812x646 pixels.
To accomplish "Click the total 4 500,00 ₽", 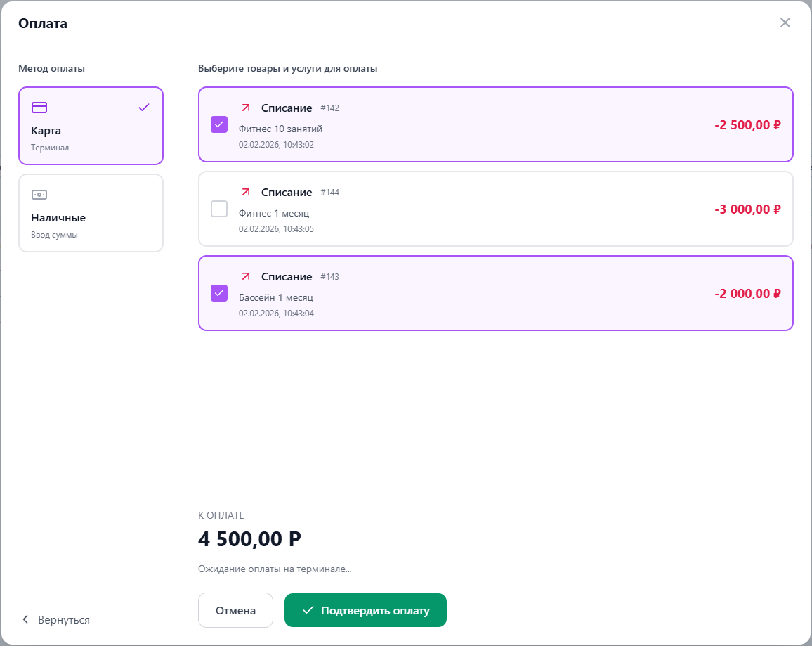I will click(249, 539).
